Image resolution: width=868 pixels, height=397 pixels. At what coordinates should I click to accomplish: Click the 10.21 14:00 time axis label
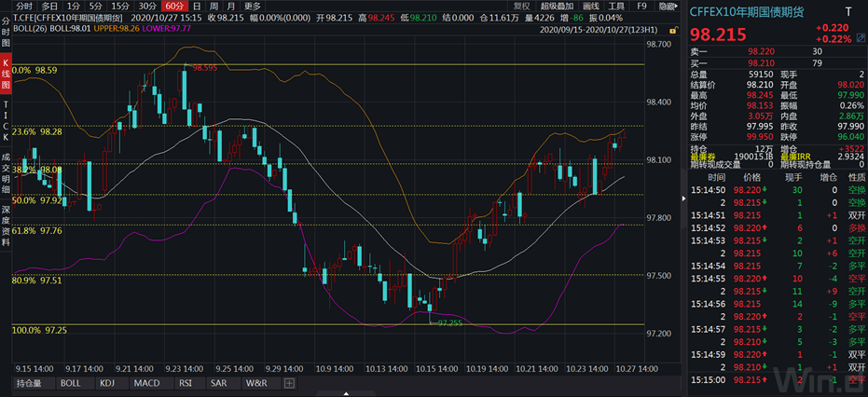click(x=535, y=368)
